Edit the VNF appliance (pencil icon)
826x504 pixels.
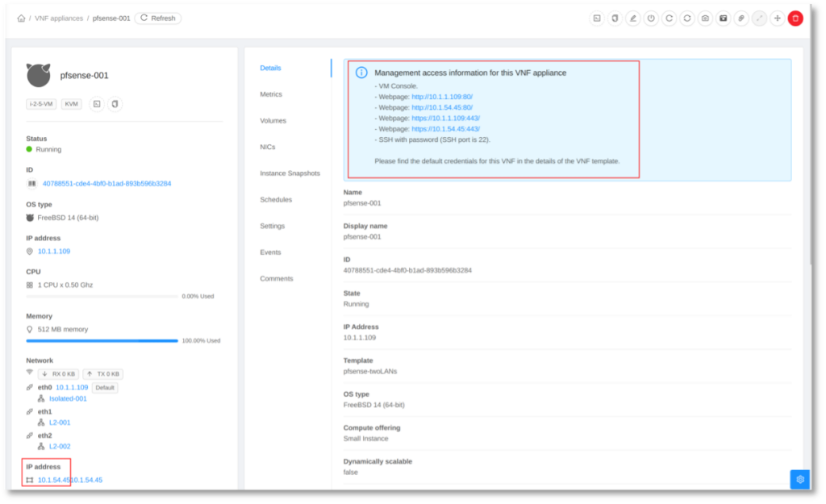click(632, 19)
